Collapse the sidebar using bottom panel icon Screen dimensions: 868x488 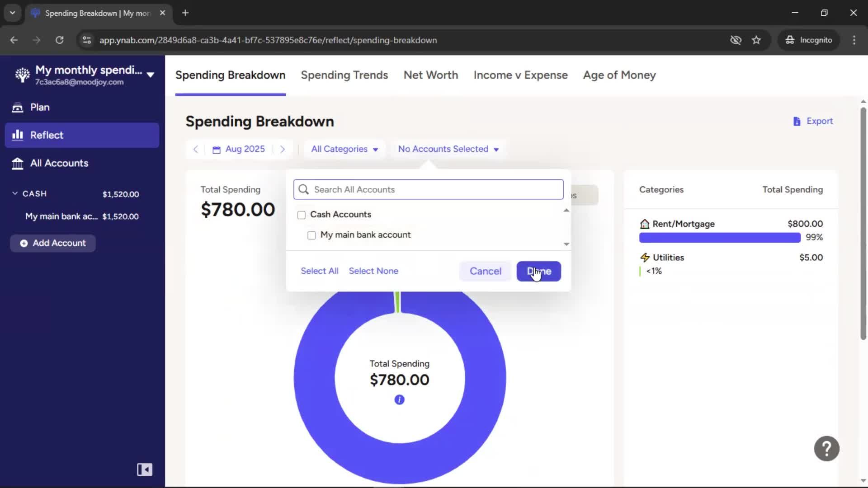tap(145, 469)
